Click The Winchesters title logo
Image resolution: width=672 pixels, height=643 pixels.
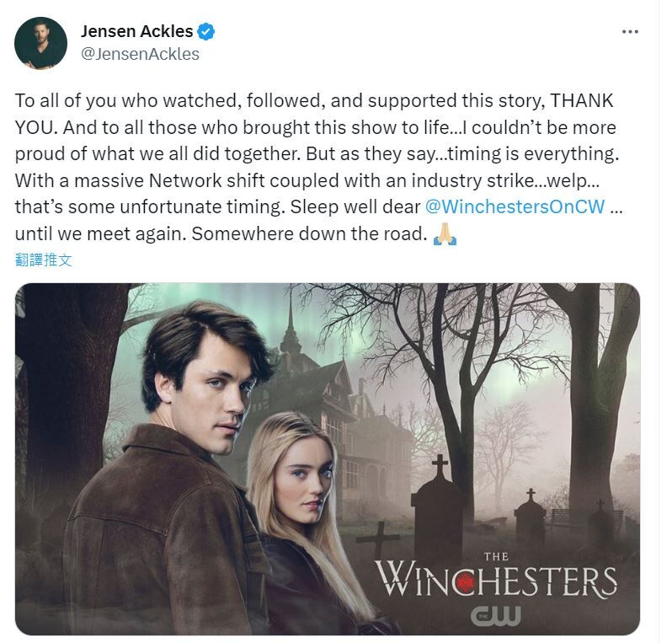496,575
